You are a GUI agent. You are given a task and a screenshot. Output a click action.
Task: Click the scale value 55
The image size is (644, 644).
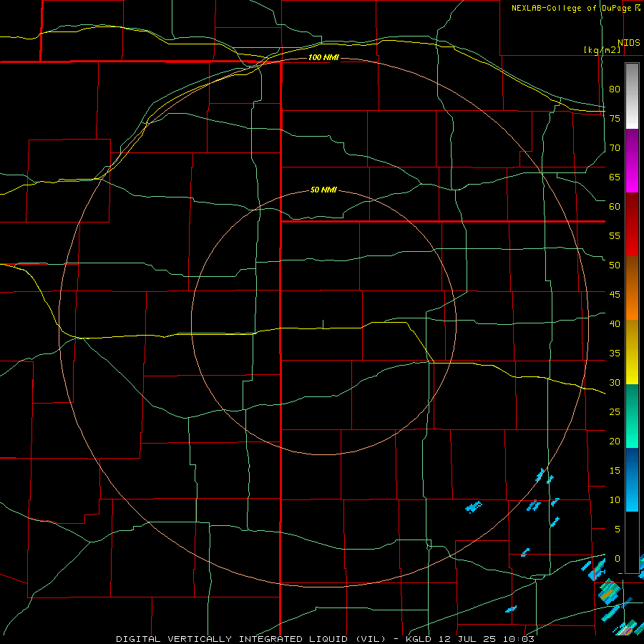click(x=615, y=236)
